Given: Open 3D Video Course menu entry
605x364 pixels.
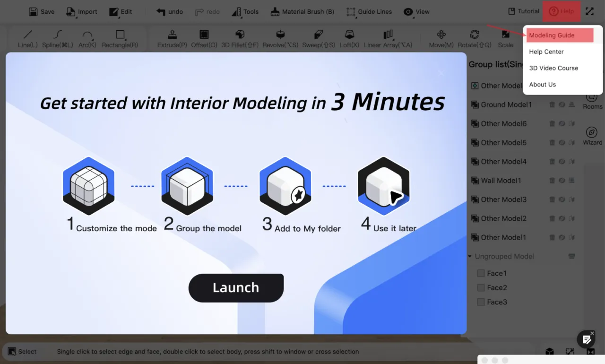Looking at the screenshot, I should 553,68.
